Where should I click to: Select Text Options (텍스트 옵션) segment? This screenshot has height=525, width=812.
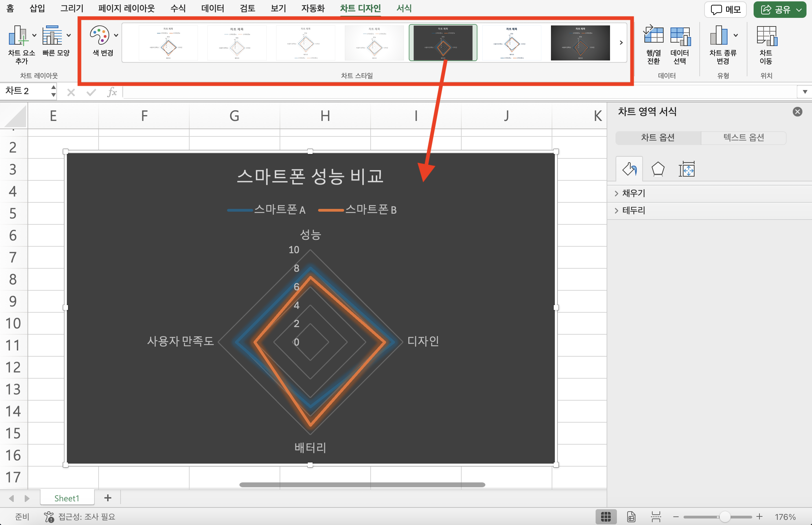pos(744,137)
